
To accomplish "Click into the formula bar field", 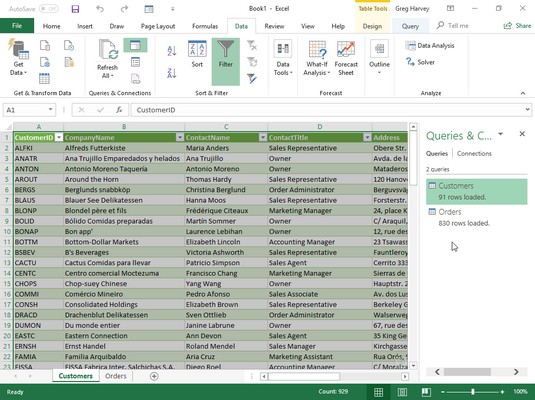I will click(x=328, y=110).
